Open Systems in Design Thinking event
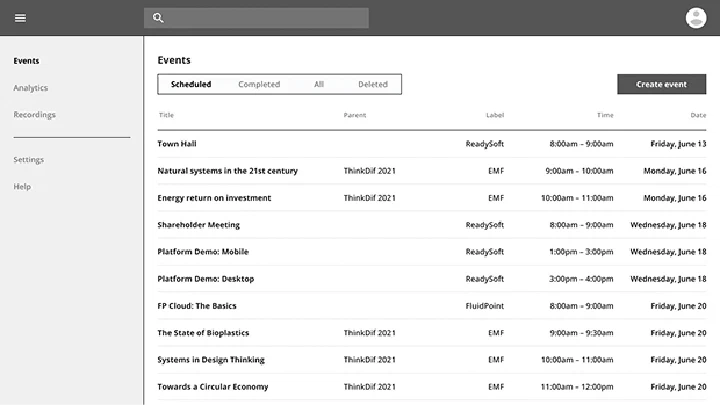Screen dimensions: 720x405 click(211, 360)
